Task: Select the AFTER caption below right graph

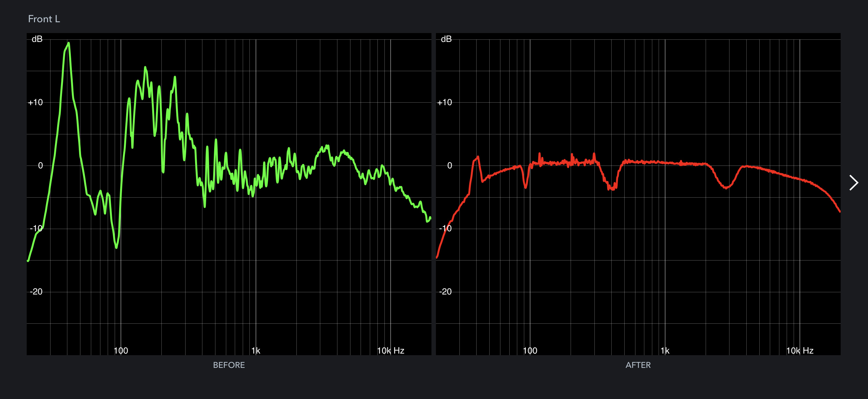Action: (x=638, y=365)
